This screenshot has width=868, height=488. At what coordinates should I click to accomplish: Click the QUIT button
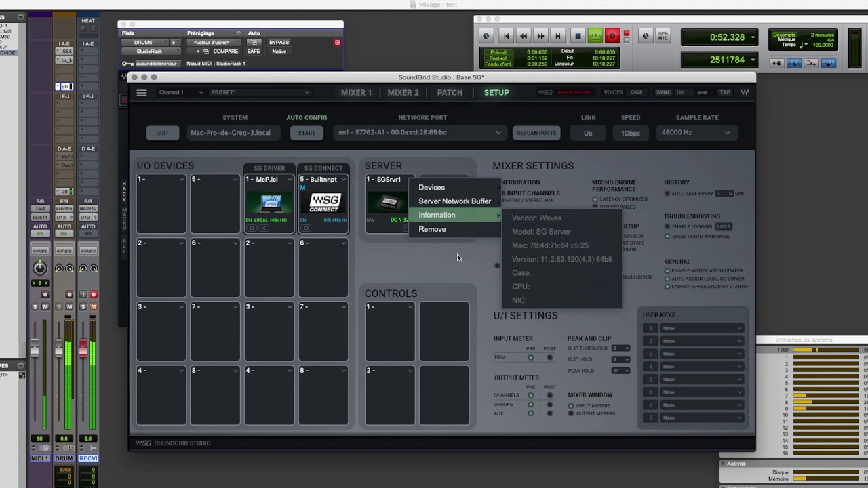point(162,133)
